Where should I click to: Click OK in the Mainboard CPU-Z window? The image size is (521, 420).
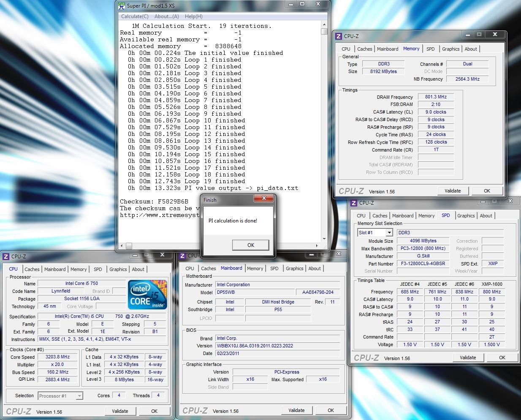[x=331, y=410]
